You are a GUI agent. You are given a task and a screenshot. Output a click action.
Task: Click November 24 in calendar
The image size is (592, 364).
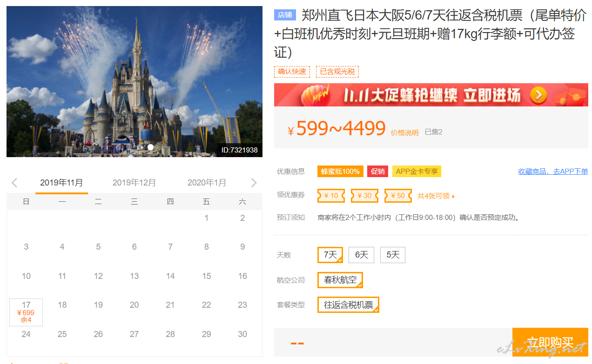(26, 334)
